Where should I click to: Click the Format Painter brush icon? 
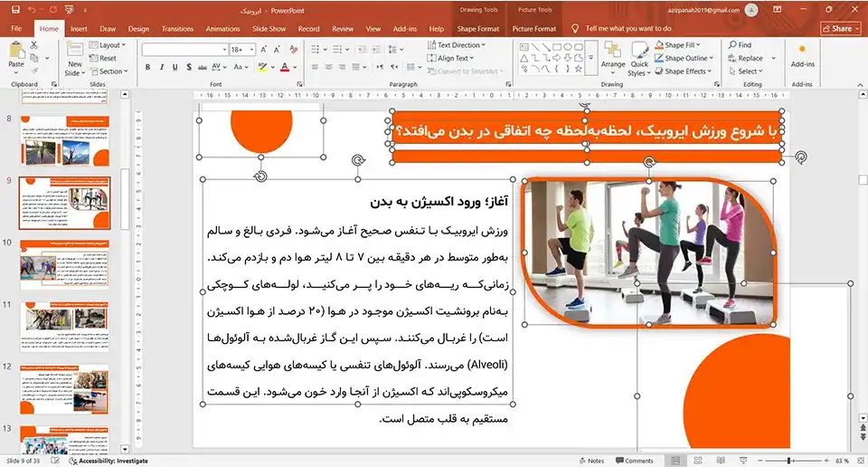(x=34, y=71)
